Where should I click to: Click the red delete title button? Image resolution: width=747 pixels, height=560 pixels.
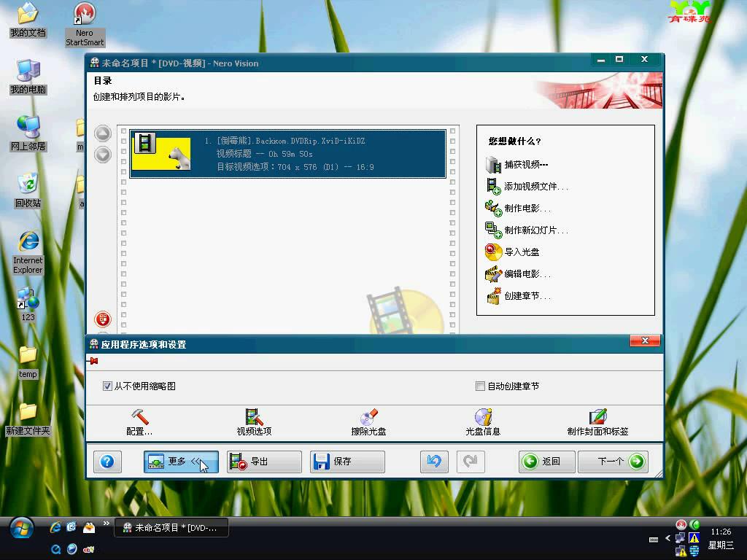(x=103, y=319)
